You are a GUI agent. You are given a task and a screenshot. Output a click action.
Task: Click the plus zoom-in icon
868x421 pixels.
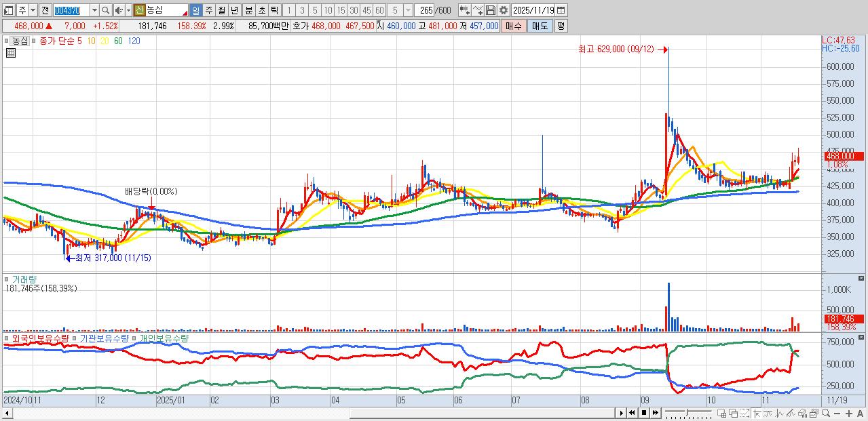click(x=848, y=413)
